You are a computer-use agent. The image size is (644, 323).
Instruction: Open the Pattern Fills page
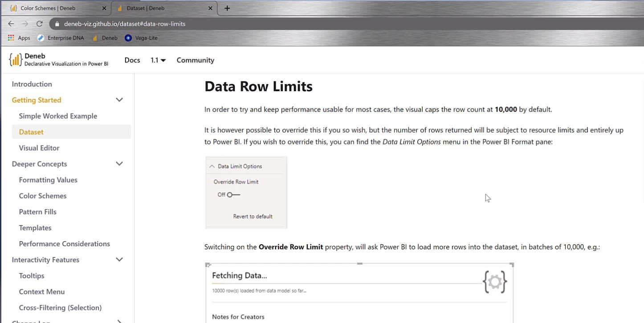(38, 212)
